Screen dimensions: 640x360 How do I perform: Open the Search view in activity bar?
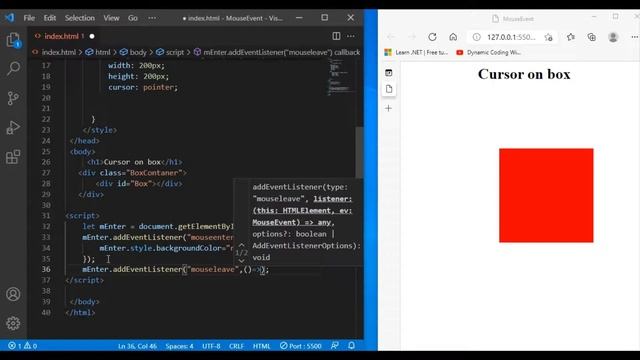click(13, 69)
